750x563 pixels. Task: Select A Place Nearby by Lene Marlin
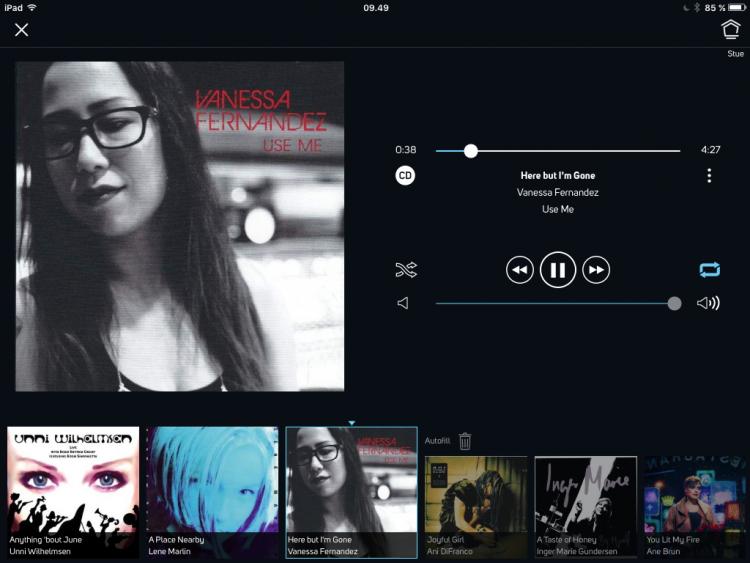[212, 492]
